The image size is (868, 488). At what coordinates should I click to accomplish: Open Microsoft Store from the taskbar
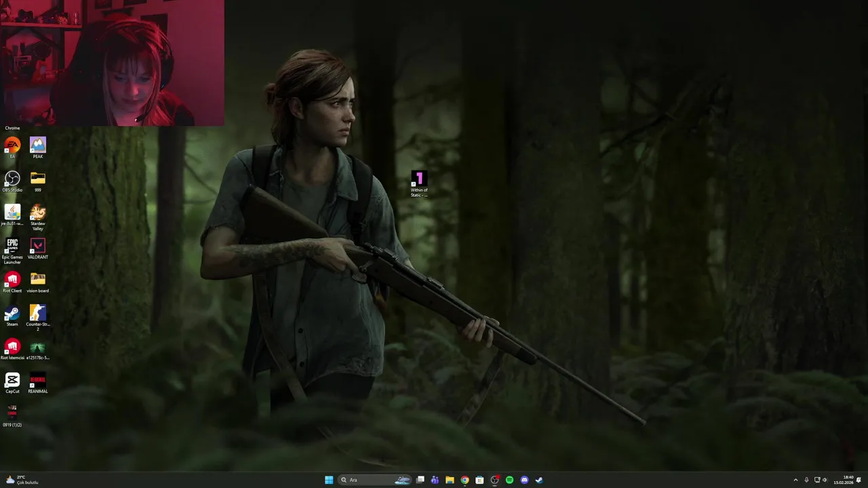479,480
